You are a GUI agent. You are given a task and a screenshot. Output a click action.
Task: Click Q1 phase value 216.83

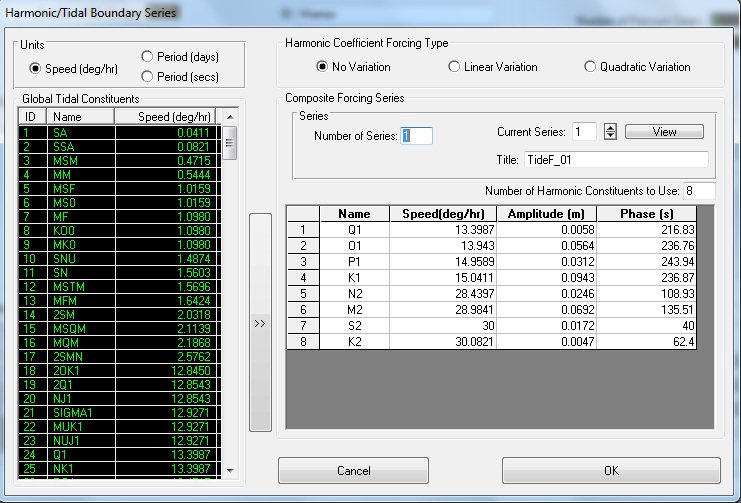(646, 230)
